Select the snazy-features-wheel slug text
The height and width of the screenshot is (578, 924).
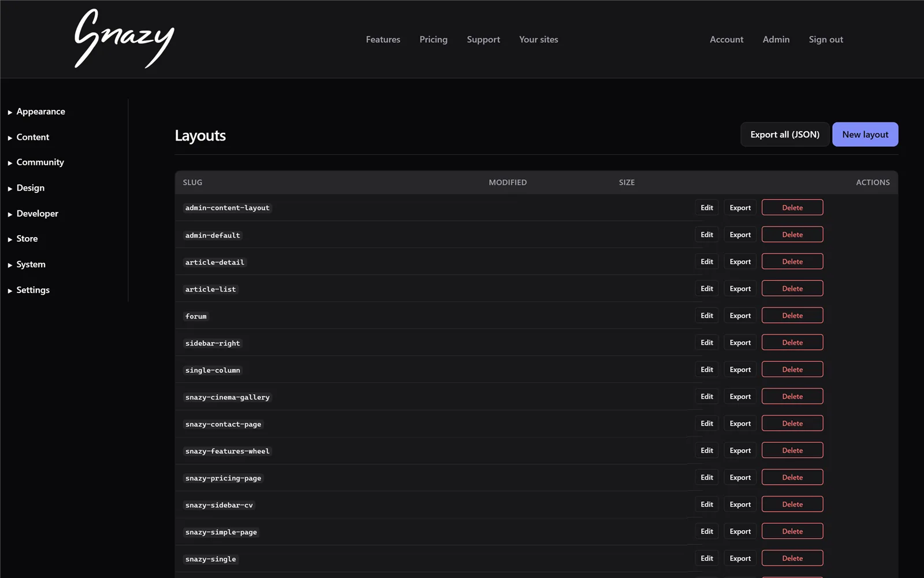227,451
